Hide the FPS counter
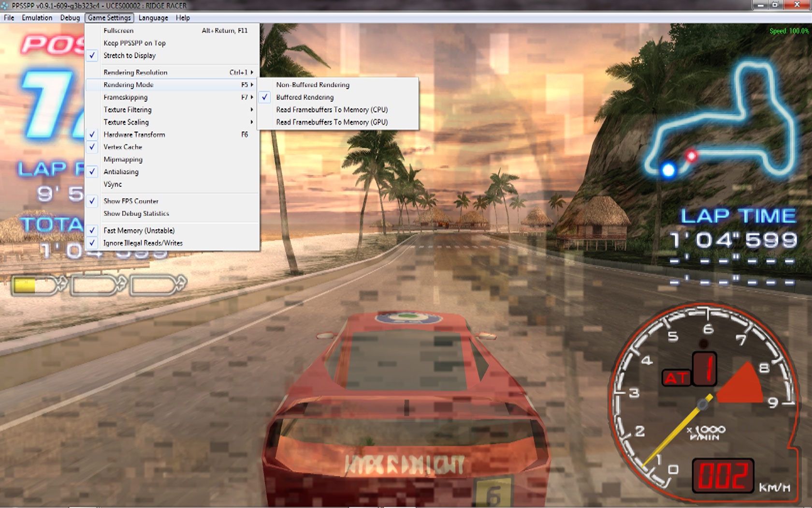This screenshot has height=508, width=812. (130, 201)
